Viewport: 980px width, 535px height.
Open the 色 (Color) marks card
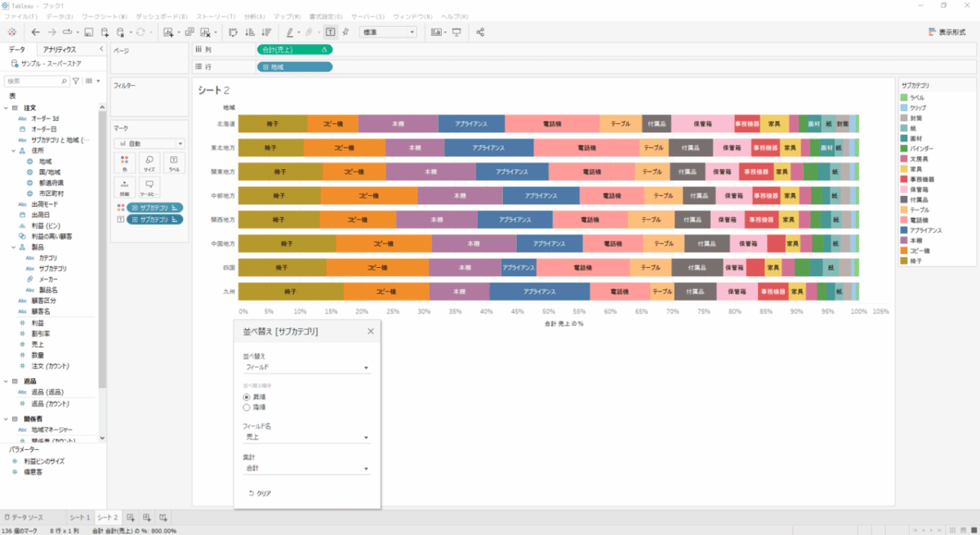click(124, 163)
